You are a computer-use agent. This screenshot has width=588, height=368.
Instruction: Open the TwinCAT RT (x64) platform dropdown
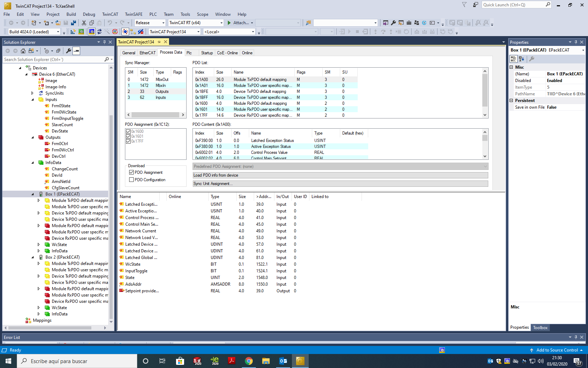point(196,23)
